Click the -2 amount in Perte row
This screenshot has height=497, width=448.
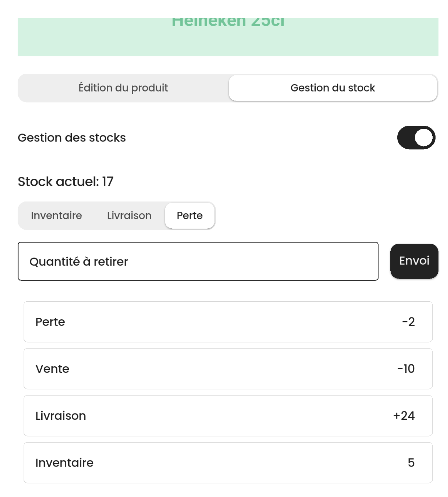click(408, 322)
